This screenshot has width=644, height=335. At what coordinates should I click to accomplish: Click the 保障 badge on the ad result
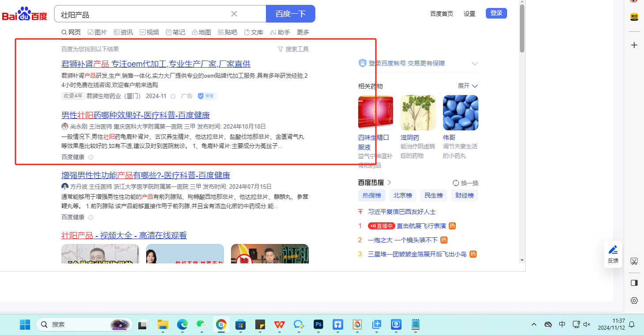207,96
